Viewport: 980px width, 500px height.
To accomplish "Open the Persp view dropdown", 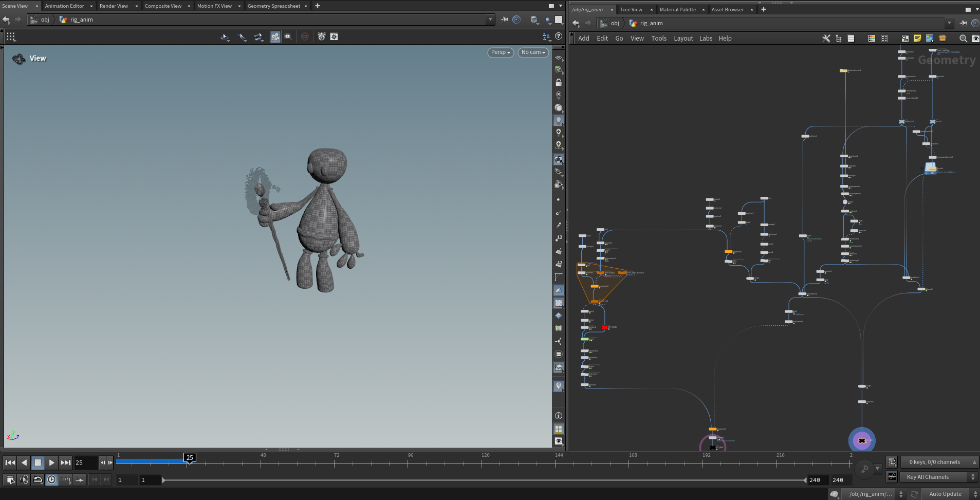I will 501,52.
